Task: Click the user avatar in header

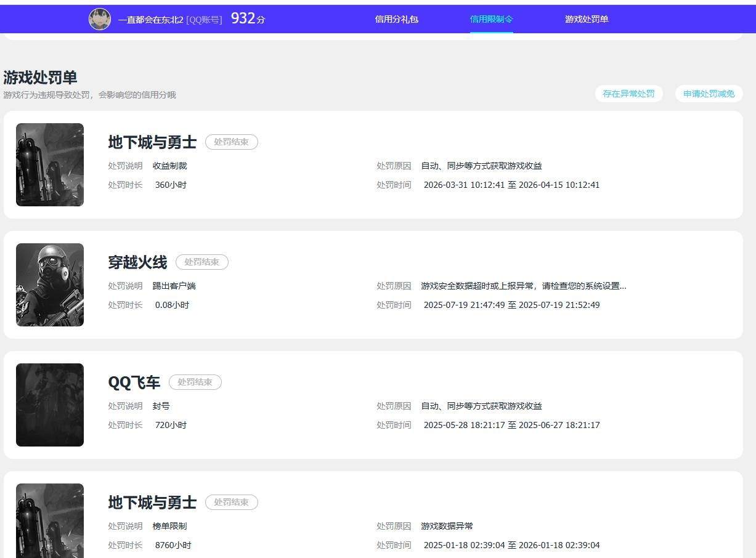Action: pyautogui.click(x=100, y=19)
